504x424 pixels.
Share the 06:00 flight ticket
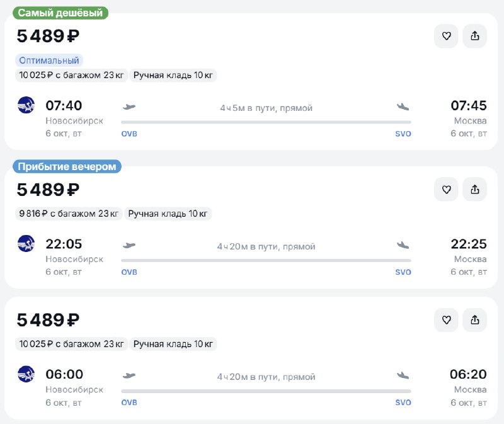tap(475, 320)
